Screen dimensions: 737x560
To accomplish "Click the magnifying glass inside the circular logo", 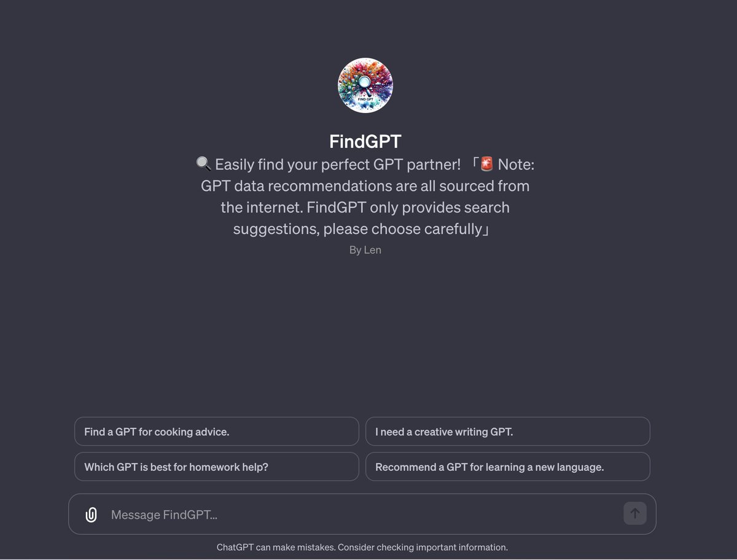I will click(x=364, y=82).
